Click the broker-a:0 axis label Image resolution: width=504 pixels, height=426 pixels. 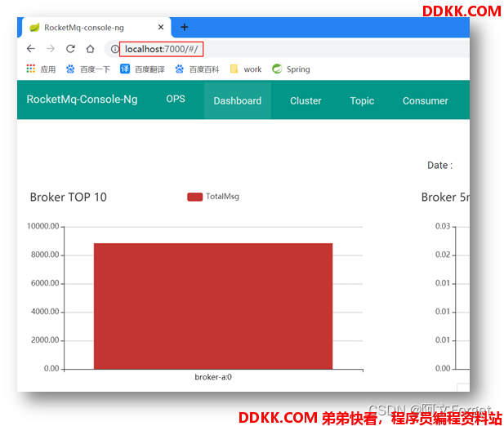[x=213, y=377]
